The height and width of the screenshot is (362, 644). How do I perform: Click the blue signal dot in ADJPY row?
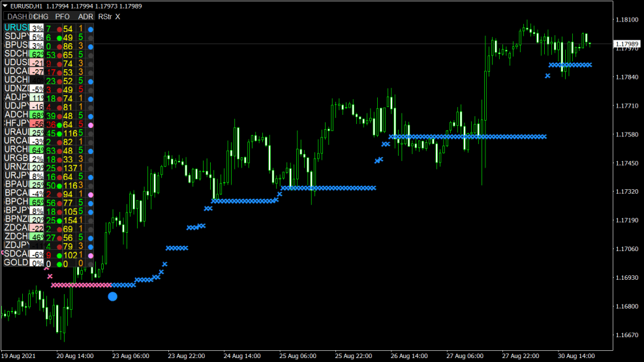(x=90, y=99)
